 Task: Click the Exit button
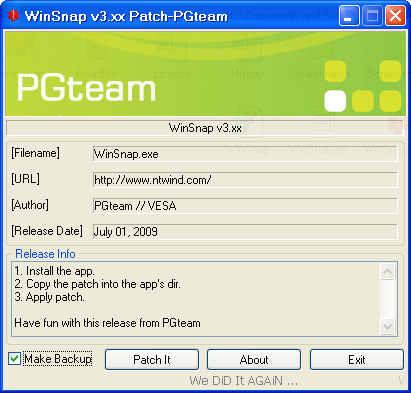[x=357, y=360]
